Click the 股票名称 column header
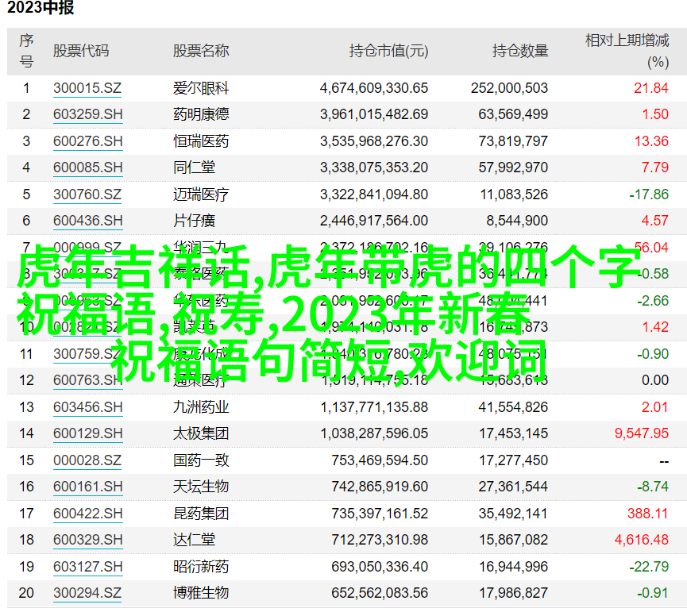 [x=201, y=52]
